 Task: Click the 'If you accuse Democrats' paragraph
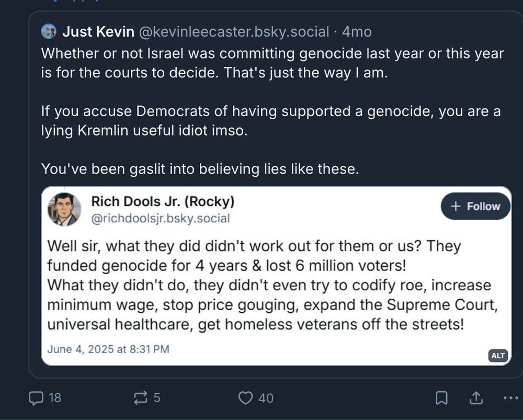270,120
